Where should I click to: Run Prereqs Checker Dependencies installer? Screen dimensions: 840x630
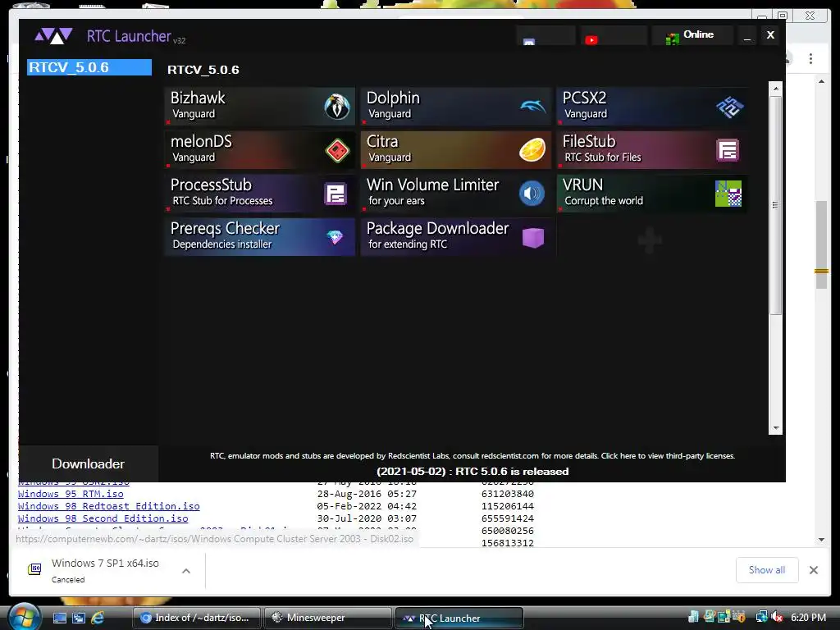260,237
